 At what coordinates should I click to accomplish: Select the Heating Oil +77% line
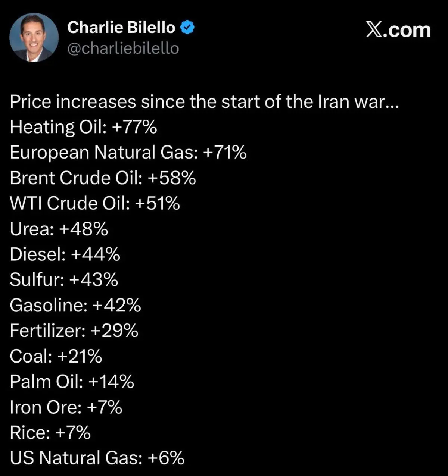tap(83, 127)
